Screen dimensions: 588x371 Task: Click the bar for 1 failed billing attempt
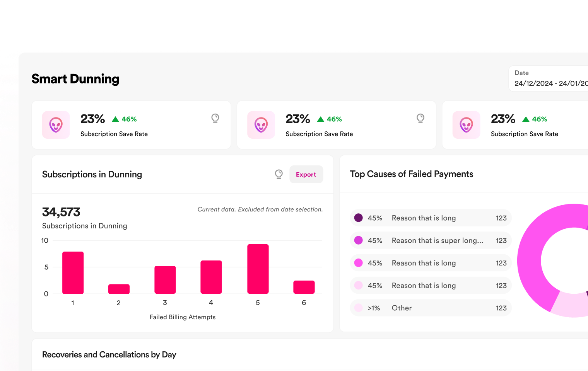[x=73, y=272]
